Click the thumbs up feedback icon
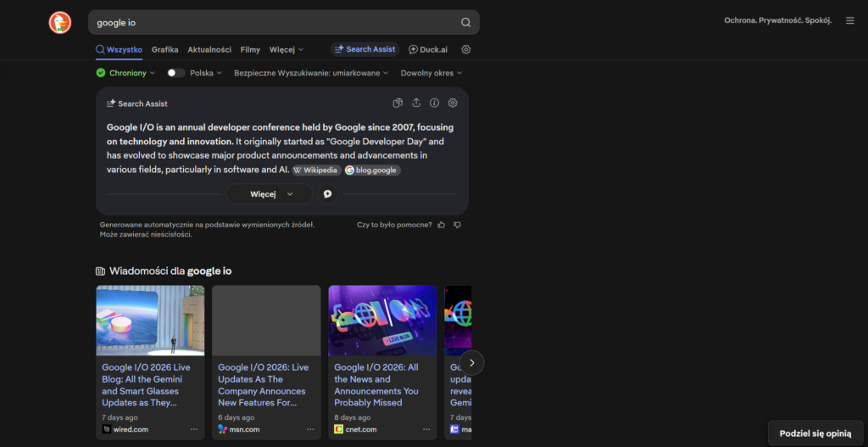This screenshot has width=868, height=447. [441, 225]
